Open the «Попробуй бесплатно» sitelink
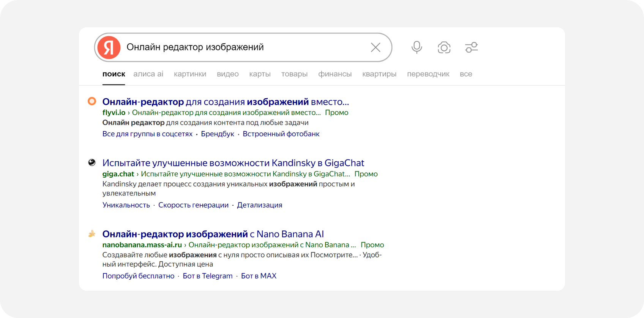644x318 pixels. pos(138,276)
